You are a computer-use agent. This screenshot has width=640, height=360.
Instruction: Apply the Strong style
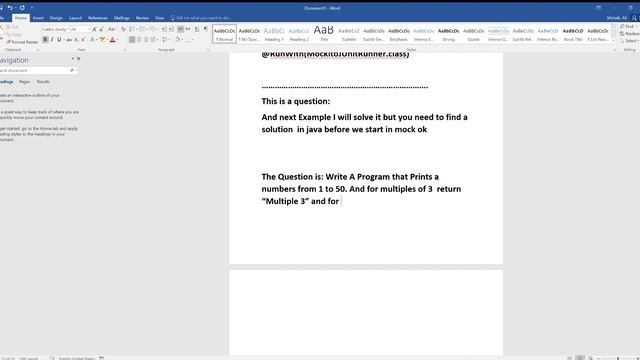(x=448, y=34)
